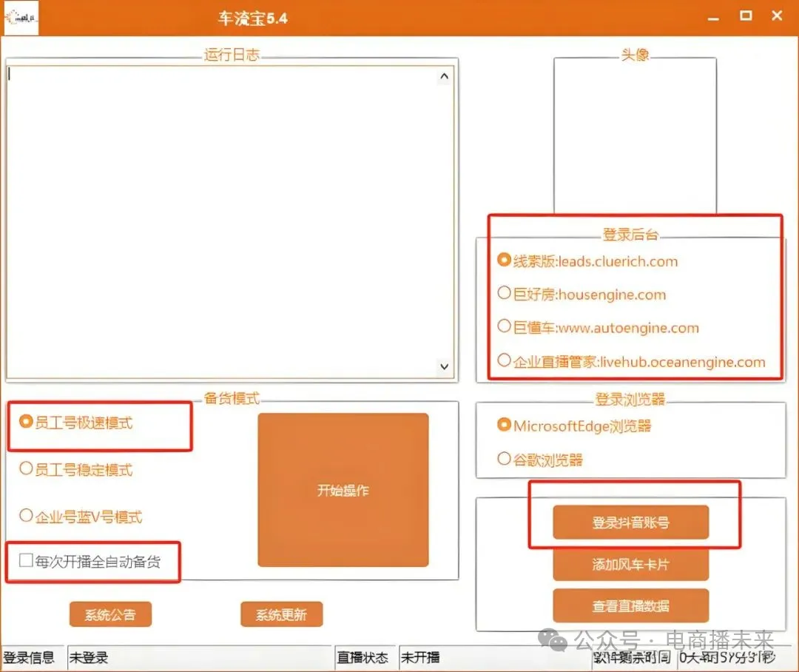Select 员工号稳定模式 radio option
Viewport: 799px width, 672px height.
(27, 469)
